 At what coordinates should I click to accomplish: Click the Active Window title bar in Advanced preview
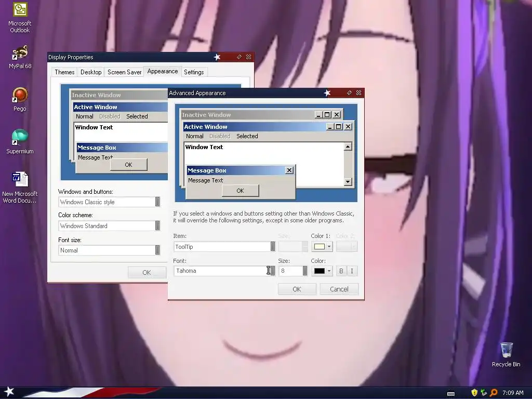pyautogui.click(x=268, y=127)
